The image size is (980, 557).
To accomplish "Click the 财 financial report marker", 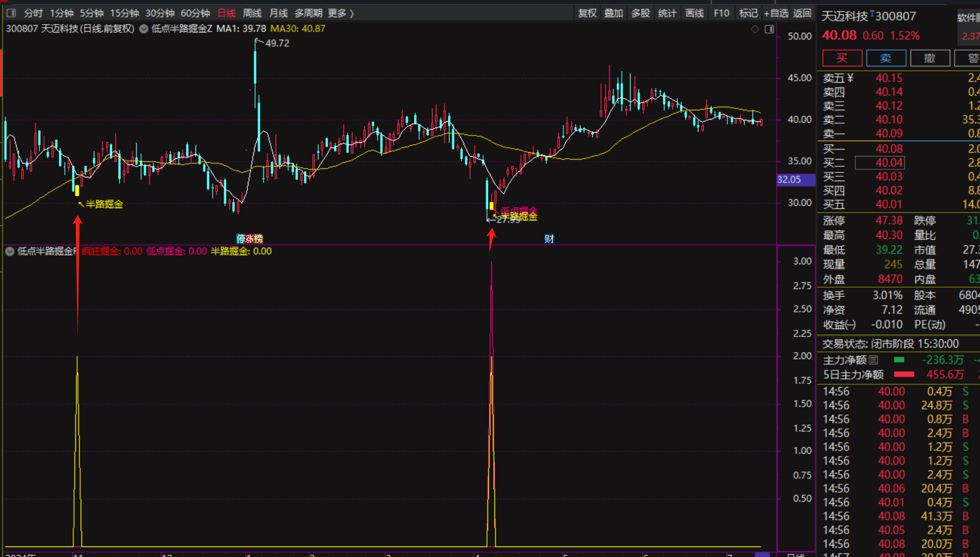I will coord(549,238).
